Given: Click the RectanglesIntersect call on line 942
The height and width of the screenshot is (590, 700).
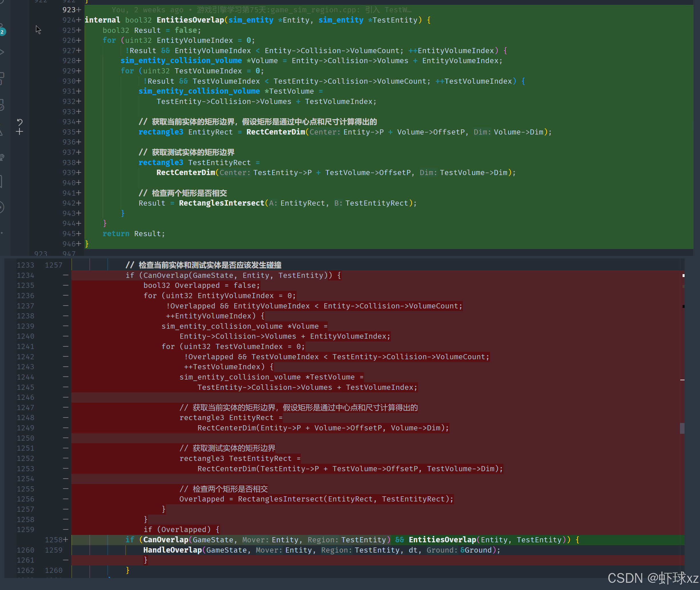Looking at the screenshot, I should tap(221, 203).
